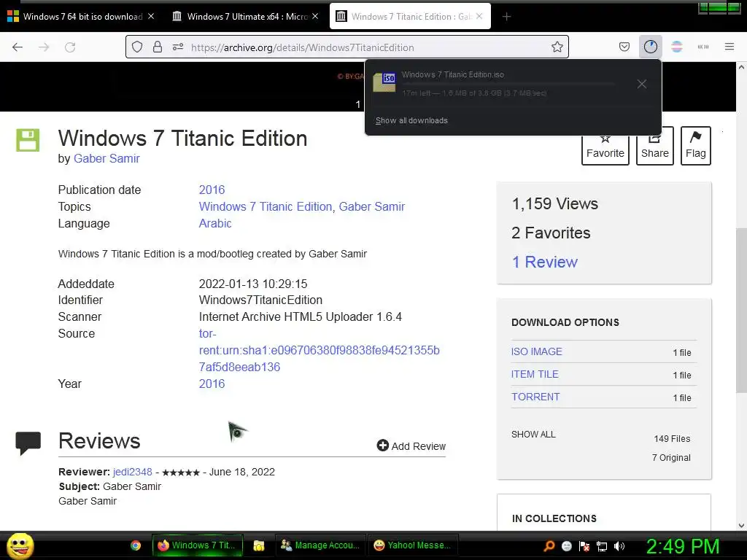Click the Share button
The width and height of the screenshot is (747, 560).
[x=654, y=146]
